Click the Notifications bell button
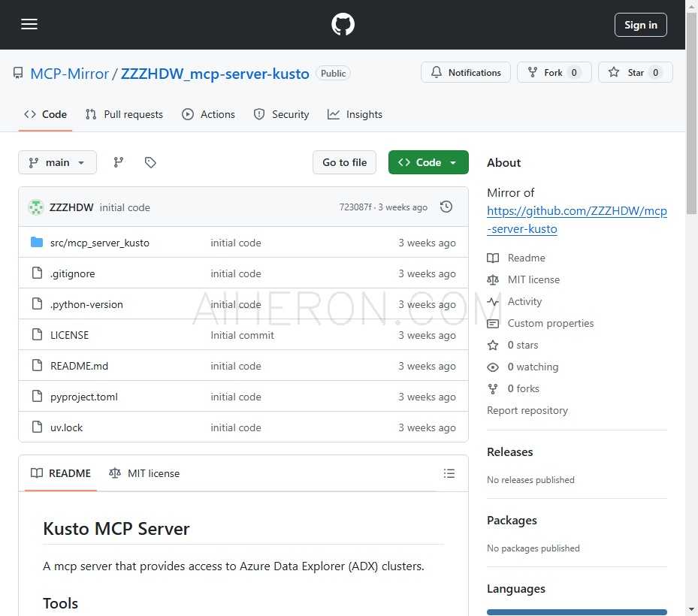Screen dimensions: 698x616 pos(466,73)
